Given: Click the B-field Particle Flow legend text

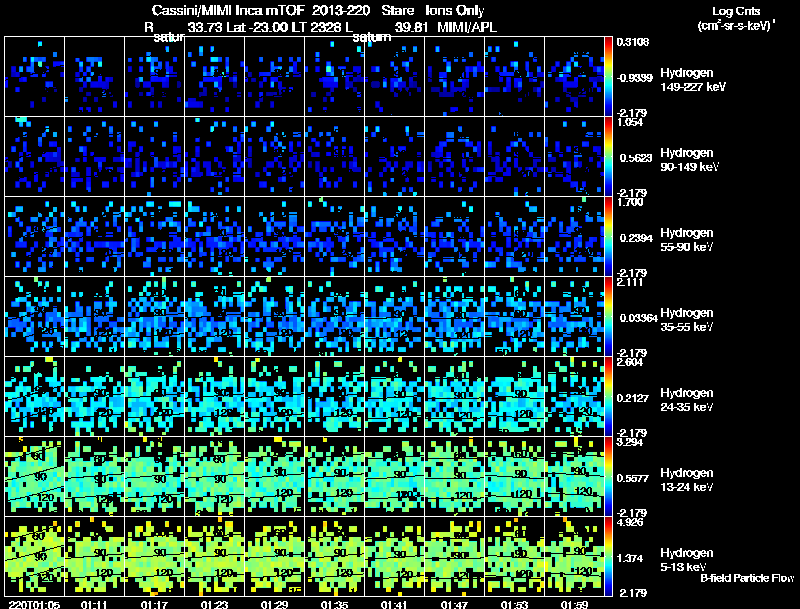Looking at the screenshot, I should (x=746, y=578).
